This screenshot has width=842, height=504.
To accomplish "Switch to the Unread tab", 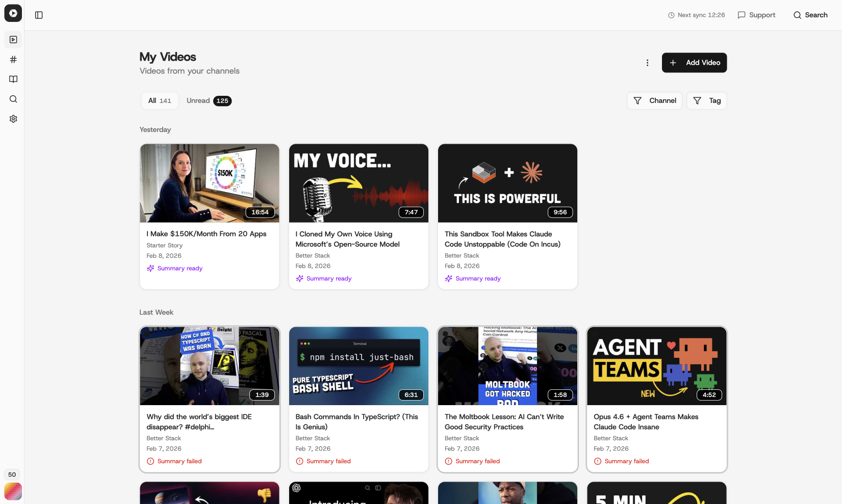I will pyautogui.click(x=209, y=101).
